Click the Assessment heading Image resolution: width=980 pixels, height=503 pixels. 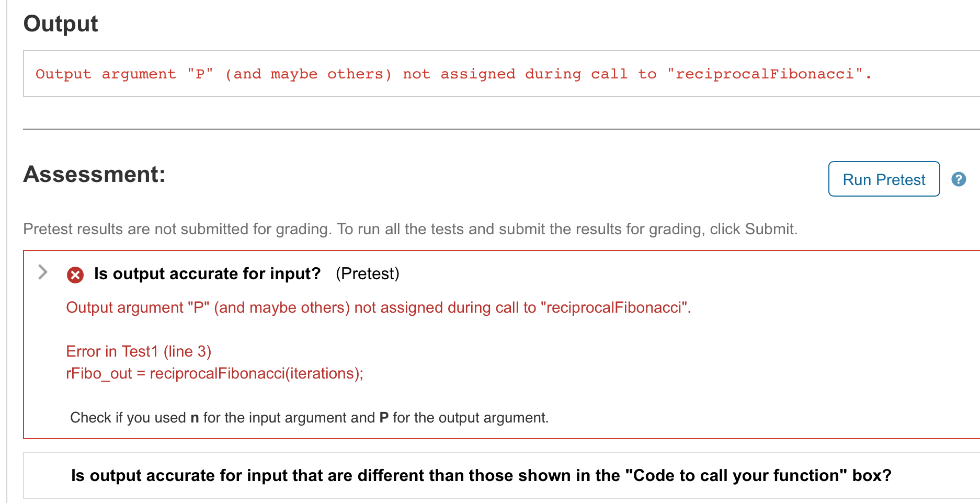click(93, 174)
